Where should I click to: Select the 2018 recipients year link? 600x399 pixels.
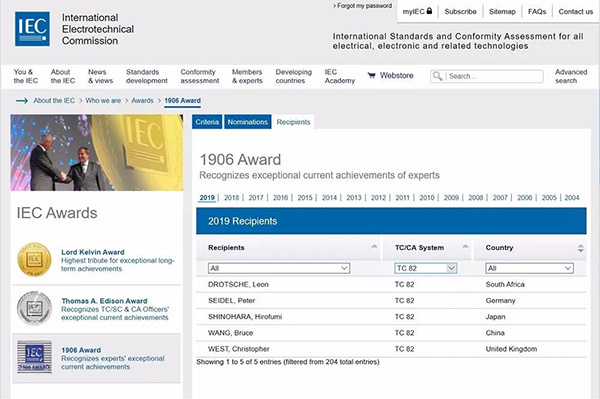[x=232, y=198]
